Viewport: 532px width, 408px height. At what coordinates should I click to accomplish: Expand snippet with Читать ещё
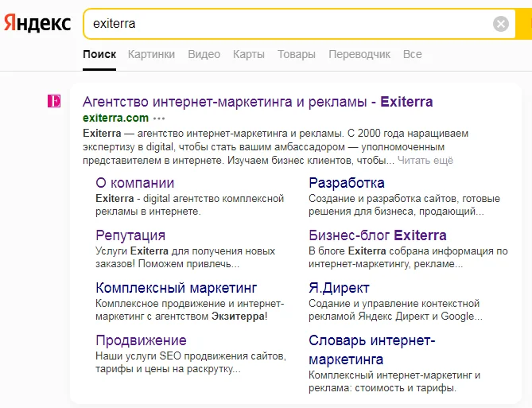click(425, 160)
